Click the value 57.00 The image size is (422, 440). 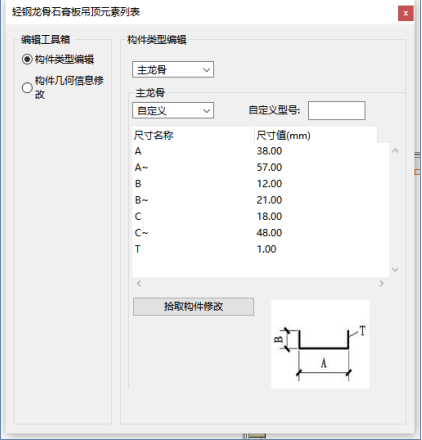[x=269, y=167]
